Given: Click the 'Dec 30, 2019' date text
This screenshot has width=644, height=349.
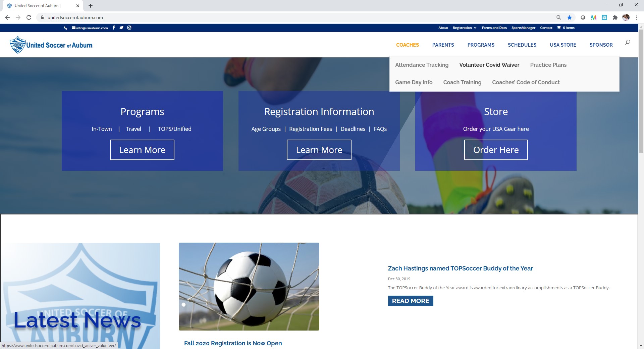Looking at the screenshot, I should click(399, 279).
